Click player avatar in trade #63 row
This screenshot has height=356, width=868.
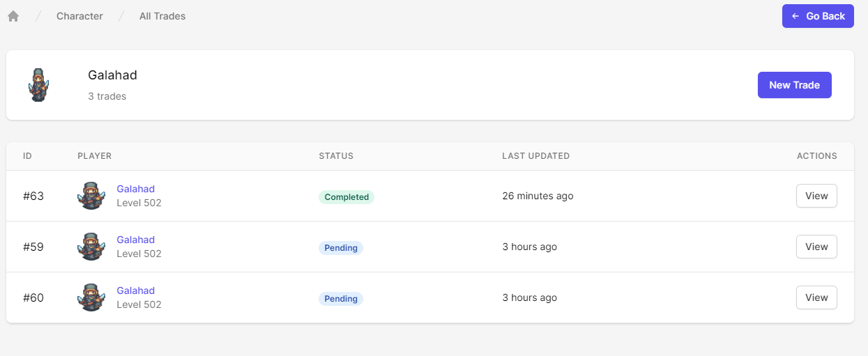(x=91, y=196)
